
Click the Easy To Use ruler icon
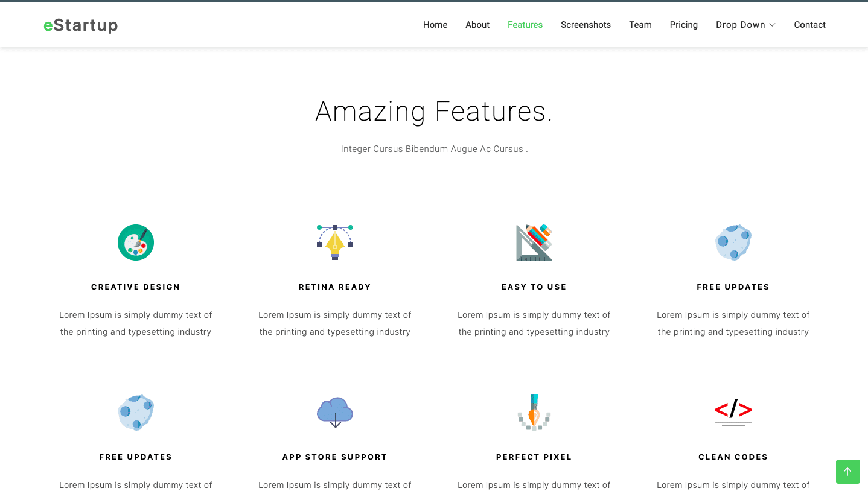tap(534, 242)
